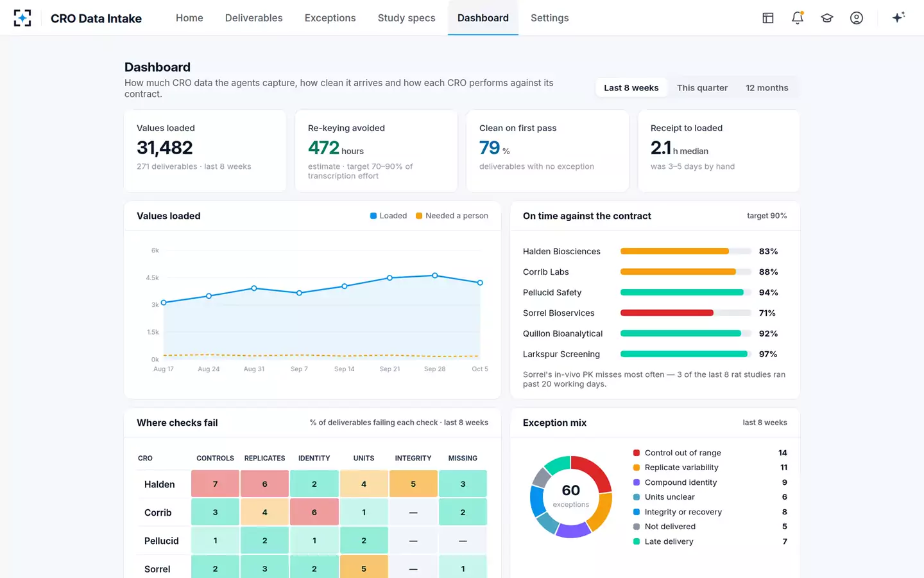924x578 pixels.
Task: Click the exception mix donut chart center
Action: point(570,496)
